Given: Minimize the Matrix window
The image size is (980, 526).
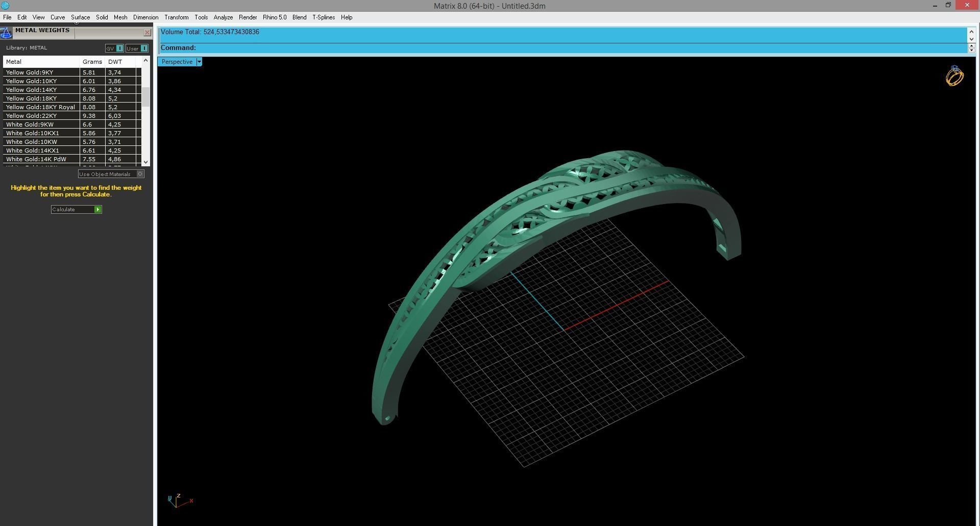Looking at the screenshot, I should 935,6.
